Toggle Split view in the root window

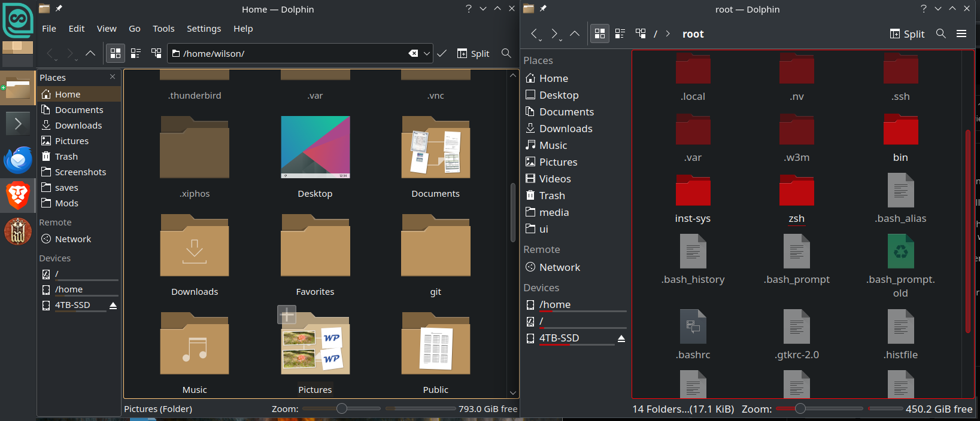pyautogui.click(x=907, y=33)
